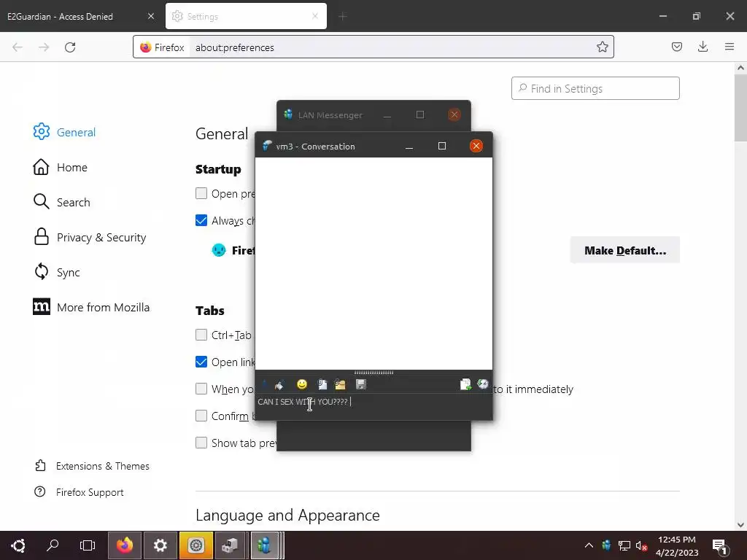
Task: Open the Firefox downloads panel
Action: (703, 47)
